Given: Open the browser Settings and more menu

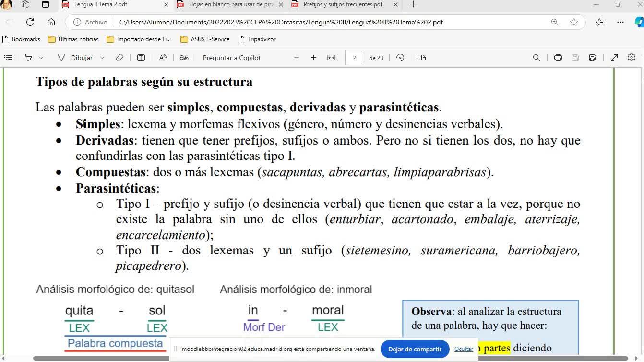Looking at the screenshot, I should coord(620,22).
